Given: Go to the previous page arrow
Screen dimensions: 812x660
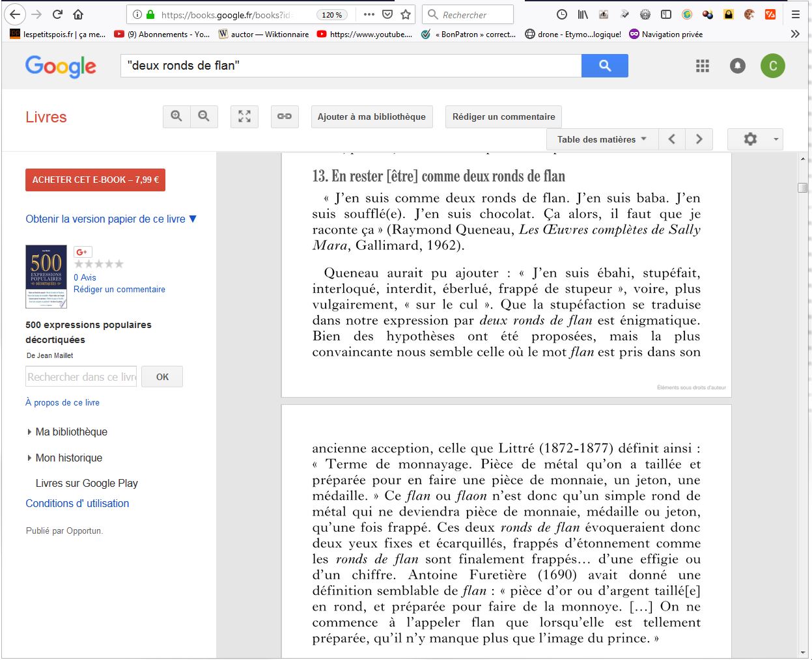Looking at the screenshot, I should coord(672,139).
